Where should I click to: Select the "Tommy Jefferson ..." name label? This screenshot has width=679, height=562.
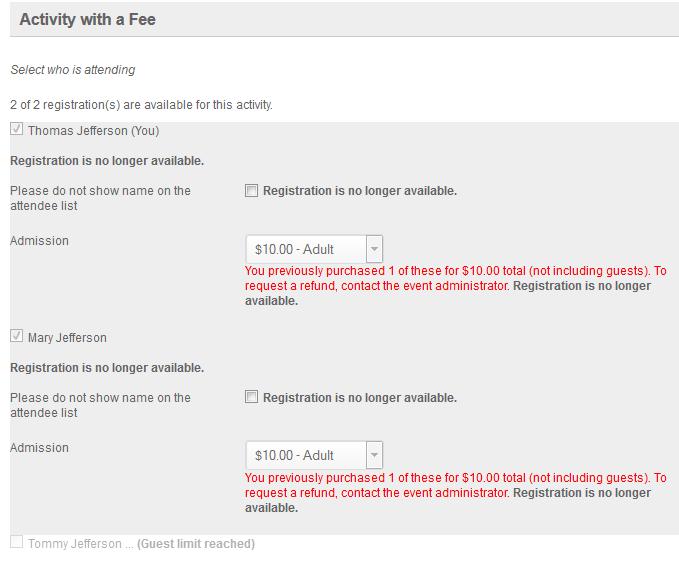(80, 544)
